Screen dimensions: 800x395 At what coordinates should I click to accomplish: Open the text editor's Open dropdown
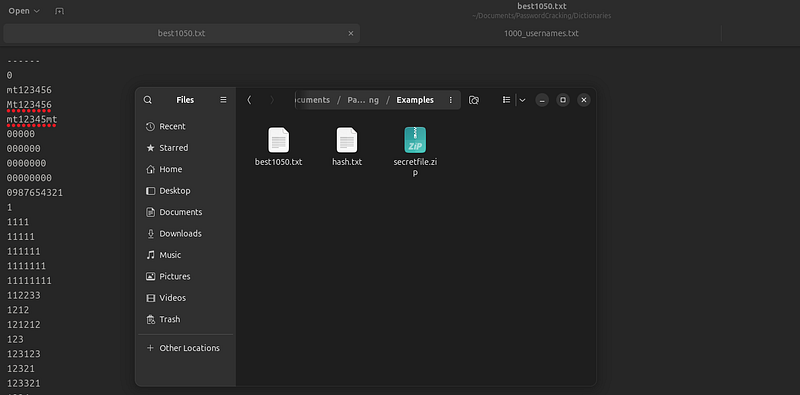pos(23,11)
